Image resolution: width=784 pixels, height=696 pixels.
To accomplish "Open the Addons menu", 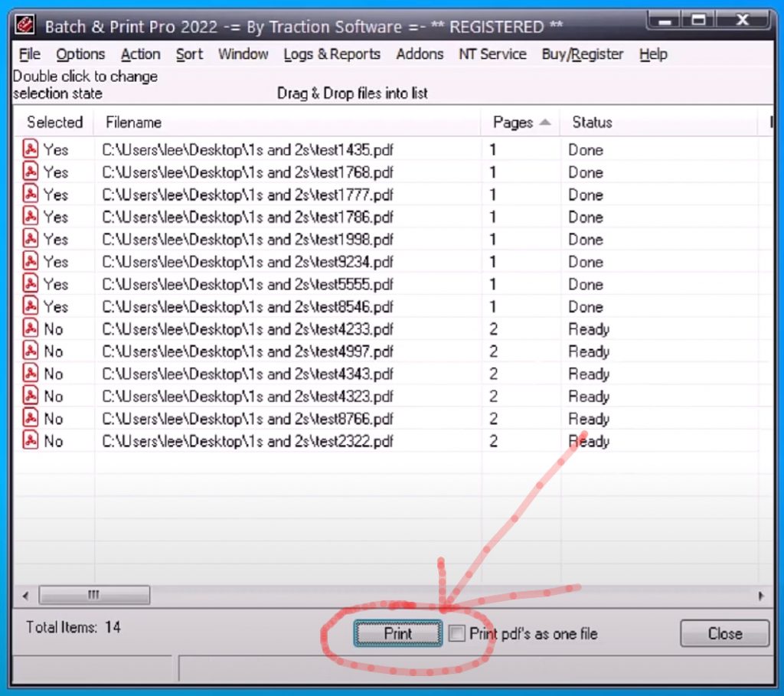I will click(420, 54).
